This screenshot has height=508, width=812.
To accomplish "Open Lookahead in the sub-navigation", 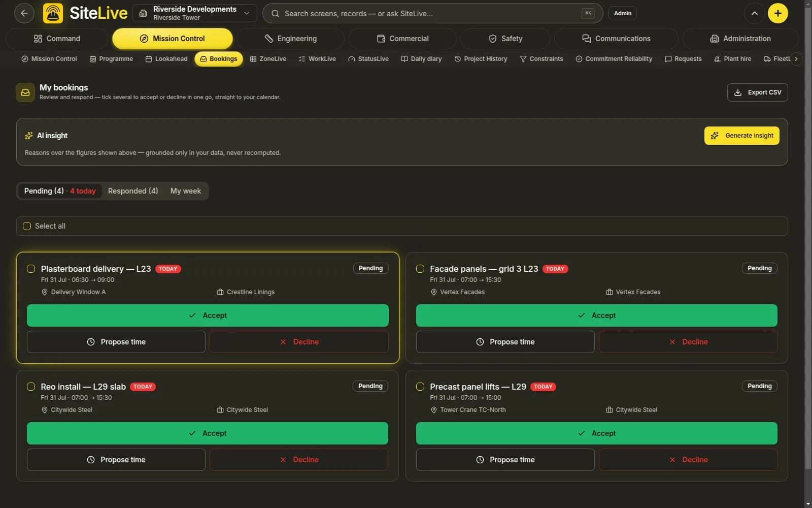I will (x=166, y=59).
